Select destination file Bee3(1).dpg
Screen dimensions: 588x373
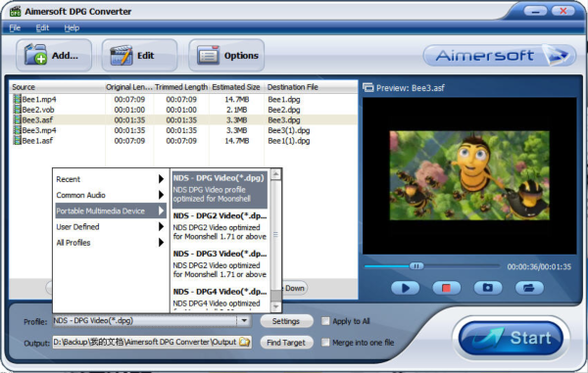tap(289, 130)
